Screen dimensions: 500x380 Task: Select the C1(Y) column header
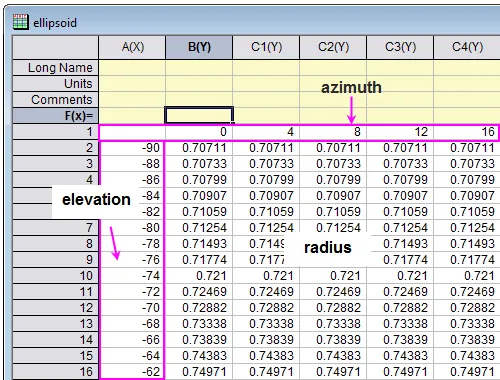tap(266, 47)
